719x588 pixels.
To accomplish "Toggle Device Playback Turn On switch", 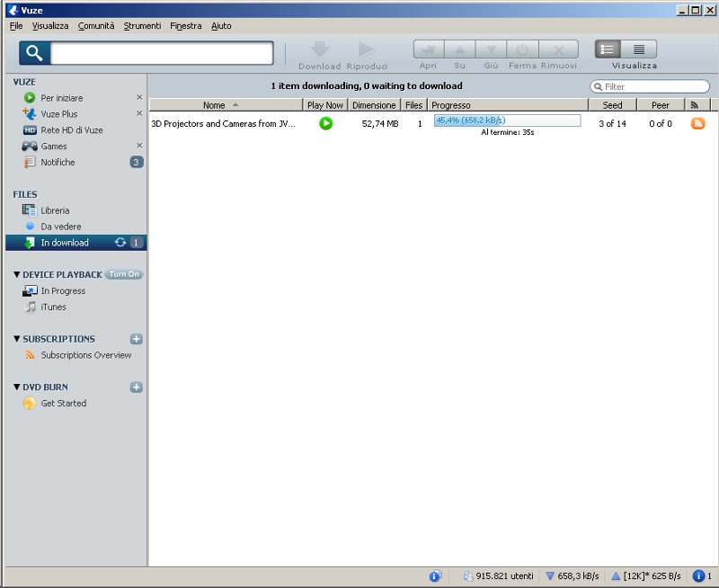I will [x=124, y=274].
